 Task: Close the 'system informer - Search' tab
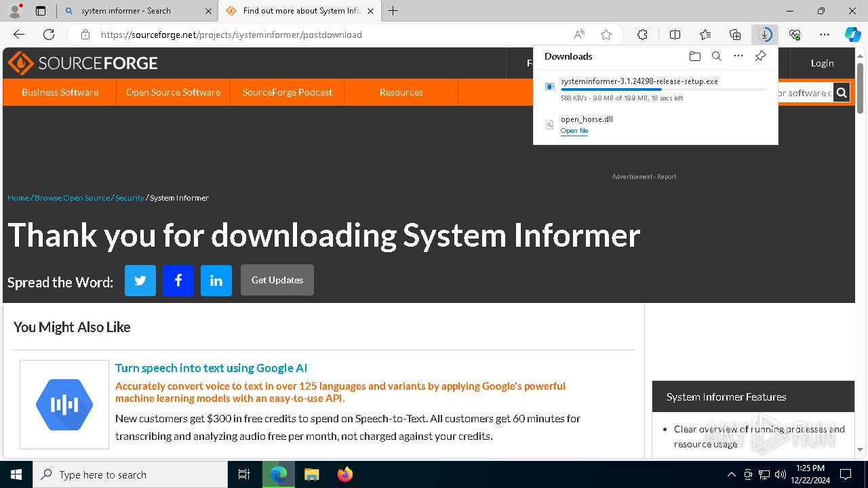[208, 11]
